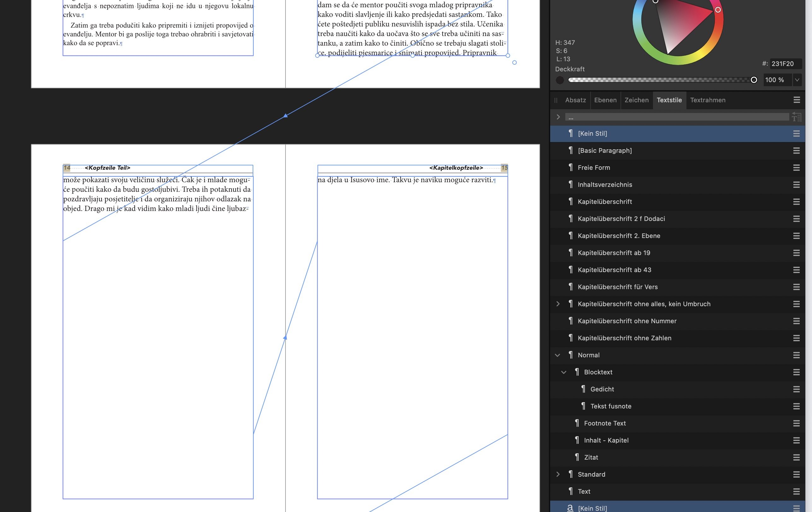This screenshot has width=812, height=512.
Task: Open the options menu for Kapitelüberschrift für Vers
Action: point(797,287)
